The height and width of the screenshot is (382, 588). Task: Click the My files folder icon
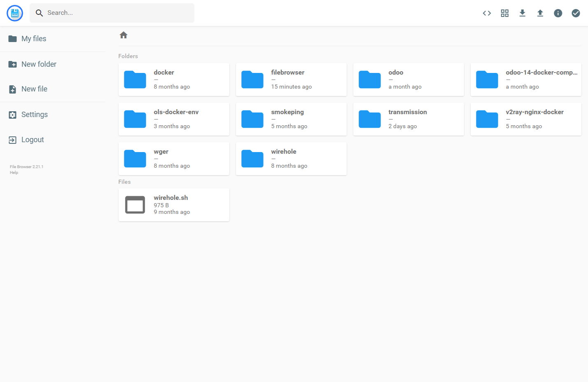[x=13, y=39]
